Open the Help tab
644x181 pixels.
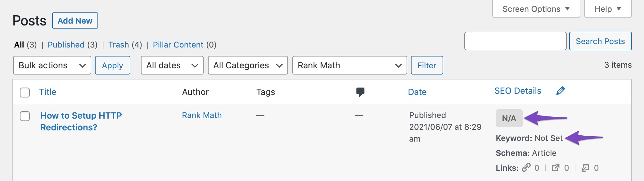(608, 9)
